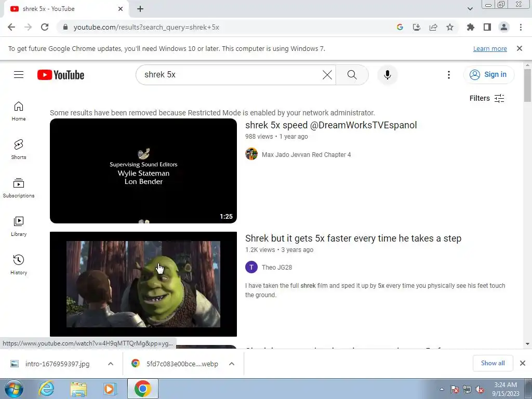Go back with the browser back arrow
Viewport: 532px width, 399px height.
pos(11,27)
